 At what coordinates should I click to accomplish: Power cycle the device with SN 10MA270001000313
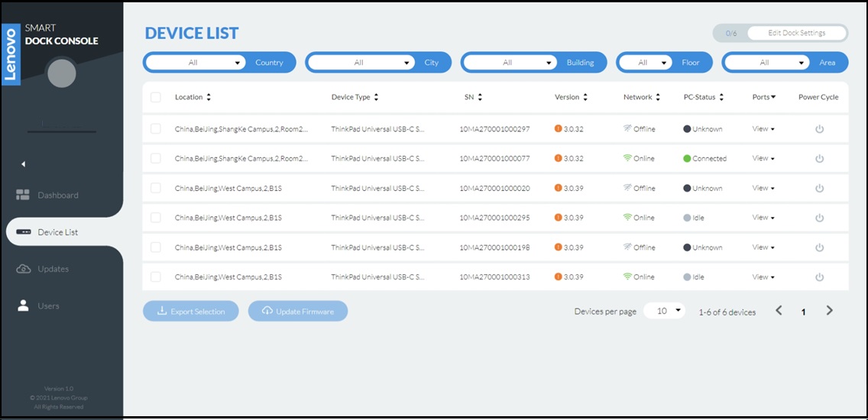819,277
